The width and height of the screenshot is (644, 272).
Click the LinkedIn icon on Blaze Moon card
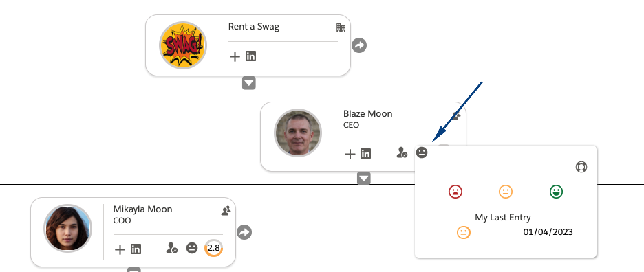pyautogui.click(x=365, y=154)
